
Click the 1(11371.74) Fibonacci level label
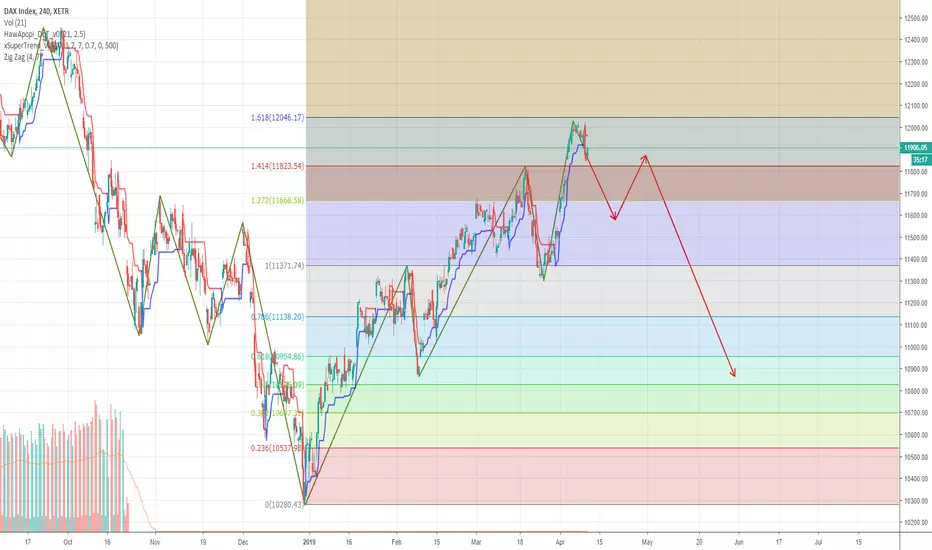284,266
